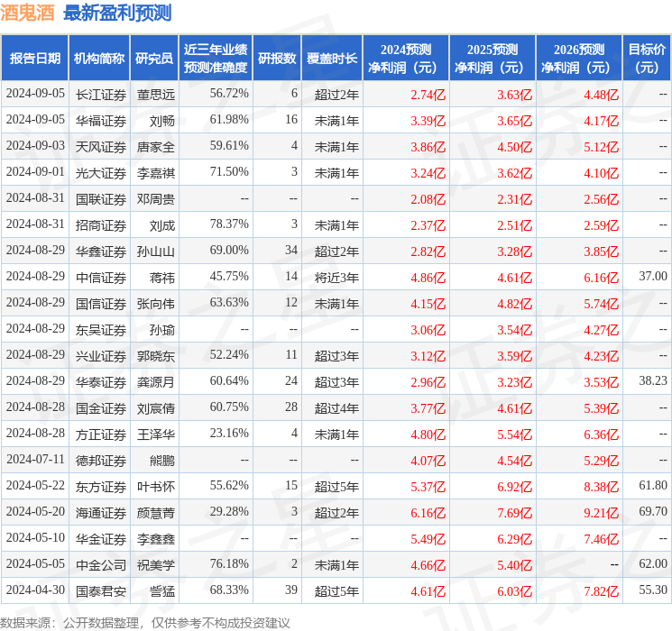Click the 研究员 column header

(x=154, y=59)
